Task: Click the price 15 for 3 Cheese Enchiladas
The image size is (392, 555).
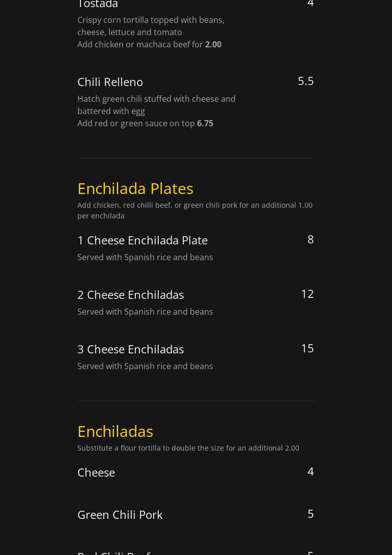Action: (307, 348)
